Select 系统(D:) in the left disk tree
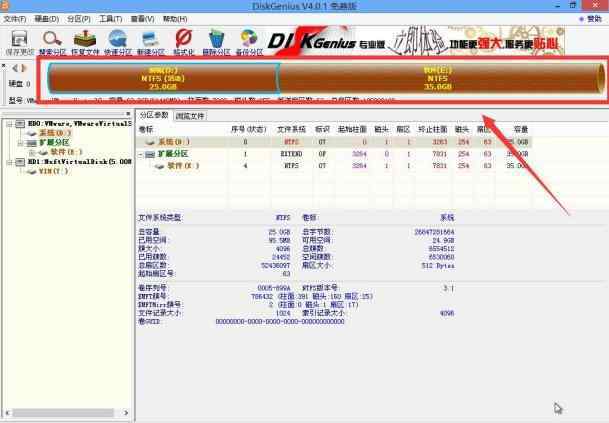Viewport: 609px width, 423px height. [55, 133]
